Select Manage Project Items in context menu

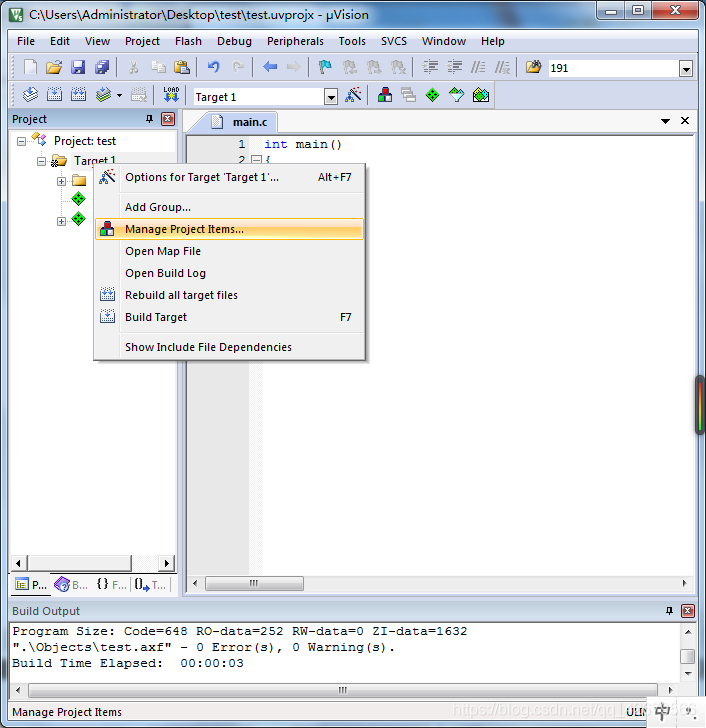point(184,229)
